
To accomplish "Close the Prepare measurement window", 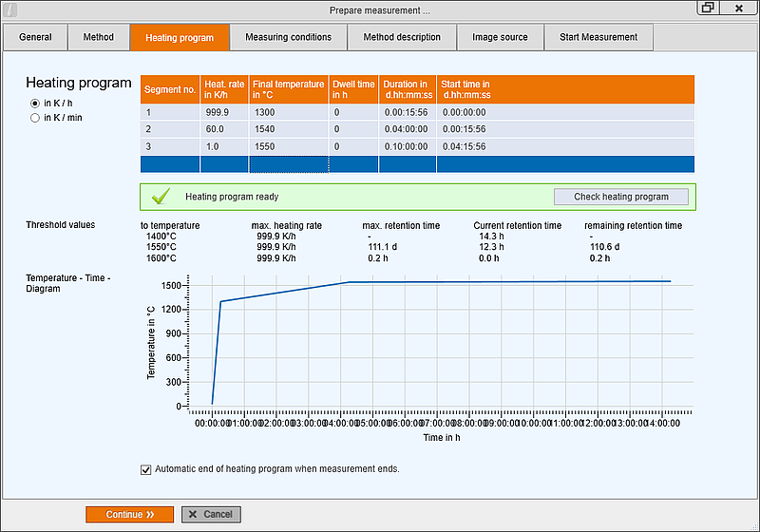I will coord(739,8).
